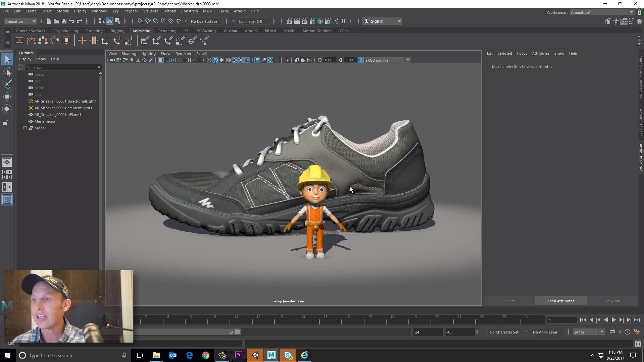This screenshot has height=362, width=644.
Task: Click the Set Key shelf icon
Action: (x=82, y=41)
